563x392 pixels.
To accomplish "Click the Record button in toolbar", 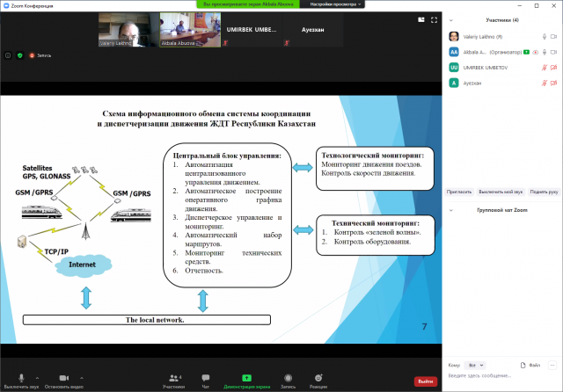I will pyautogui.click(x=288, y=381).
